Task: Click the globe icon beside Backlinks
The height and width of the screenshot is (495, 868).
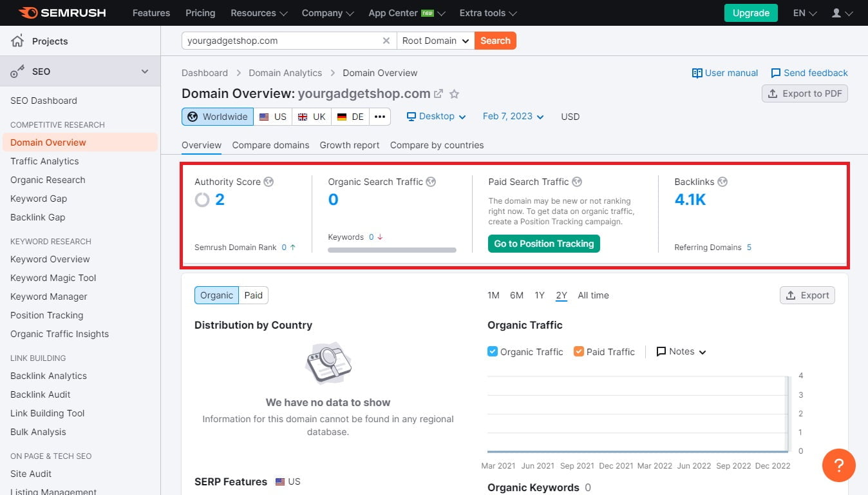Action: (722, 182)
